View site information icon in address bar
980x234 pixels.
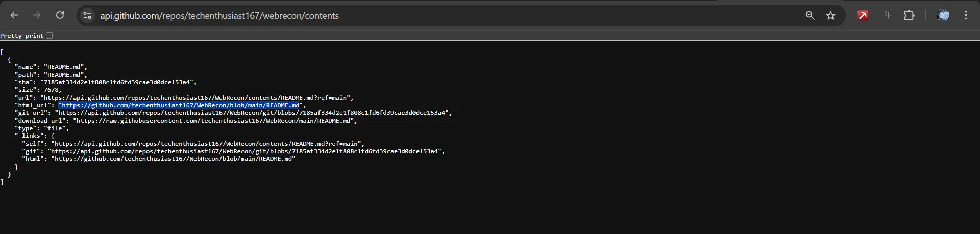point(87,15)
